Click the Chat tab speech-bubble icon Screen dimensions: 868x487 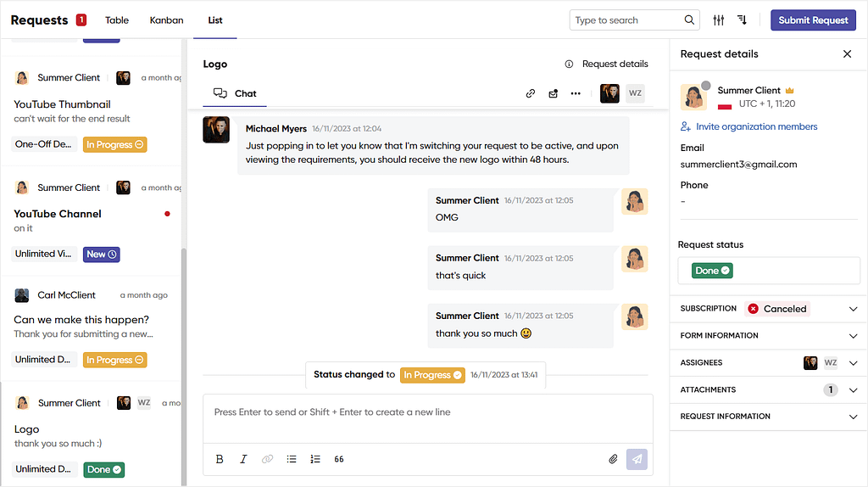[220, 93]
